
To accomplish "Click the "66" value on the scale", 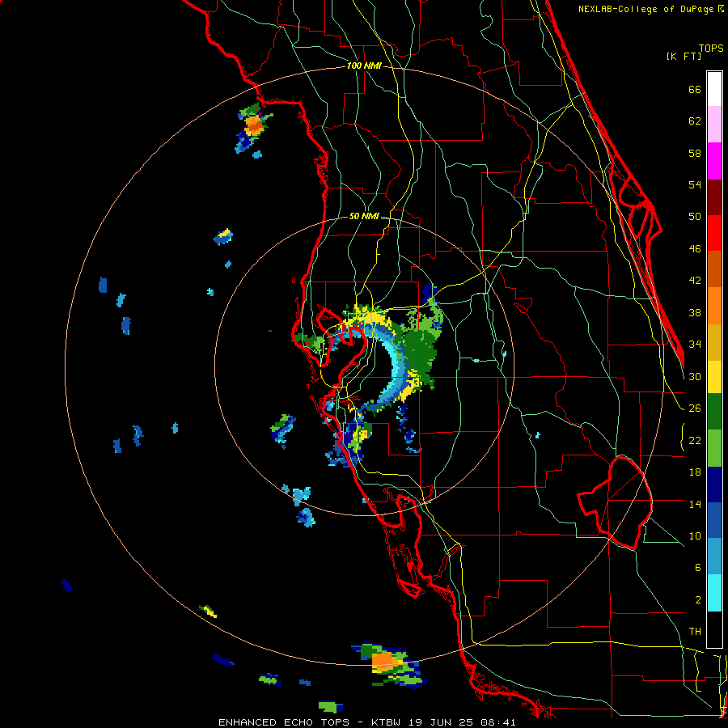I will click(x=695, y=90).
